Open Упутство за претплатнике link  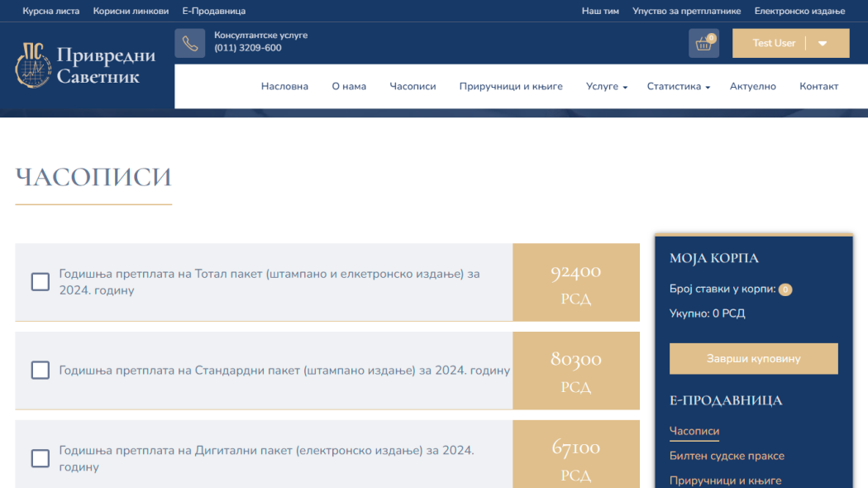(686, 11)
